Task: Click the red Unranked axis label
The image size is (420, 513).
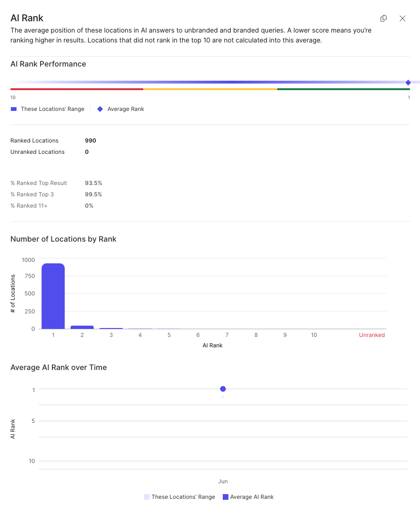Action: point(372,335)
